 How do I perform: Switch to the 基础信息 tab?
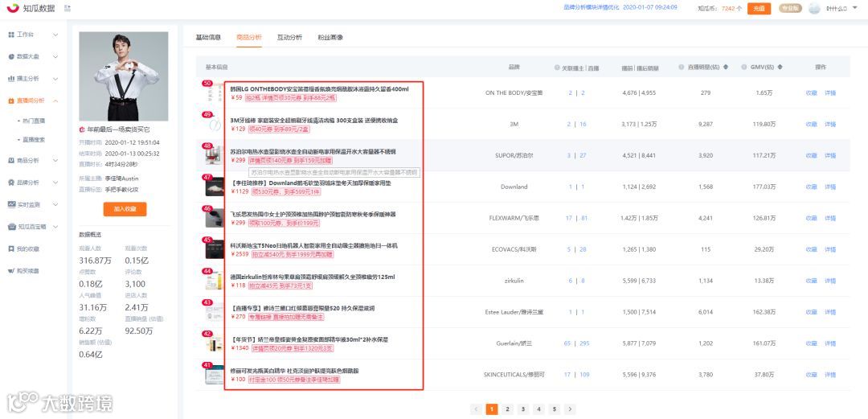pos(208,38)
